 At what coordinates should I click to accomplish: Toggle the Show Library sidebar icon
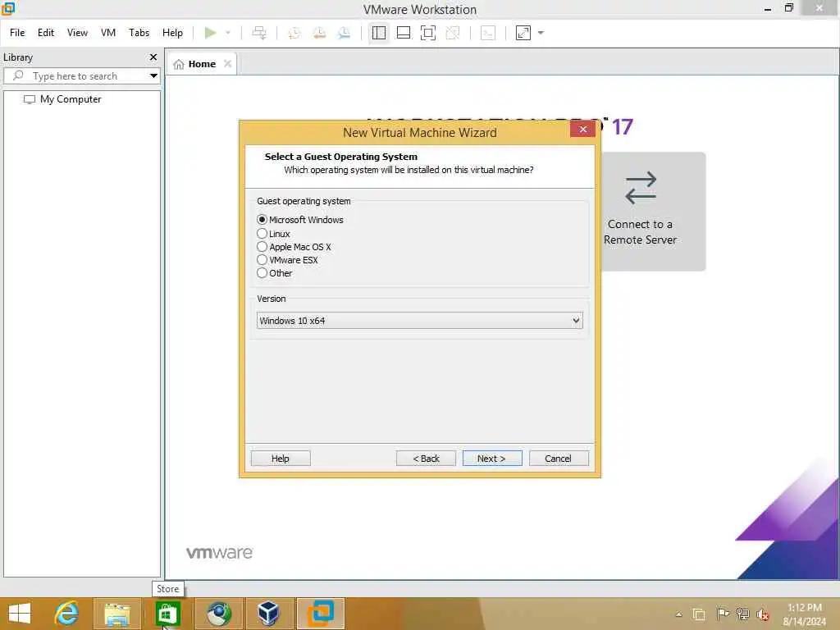point(379,33)
